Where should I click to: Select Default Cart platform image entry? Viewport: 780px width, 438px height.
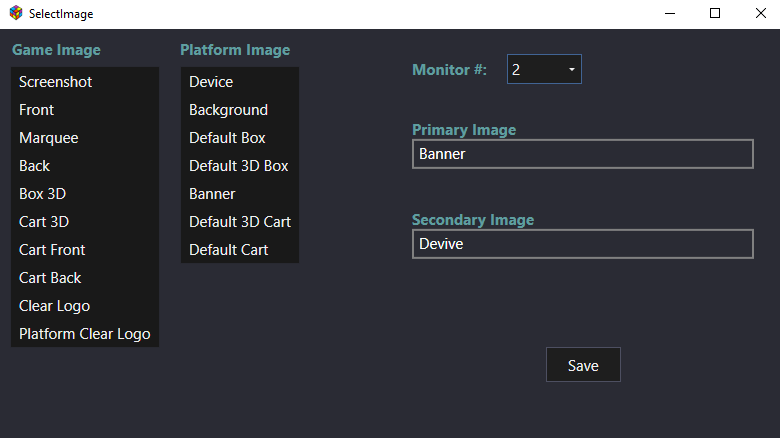click(x=240, y=250)
